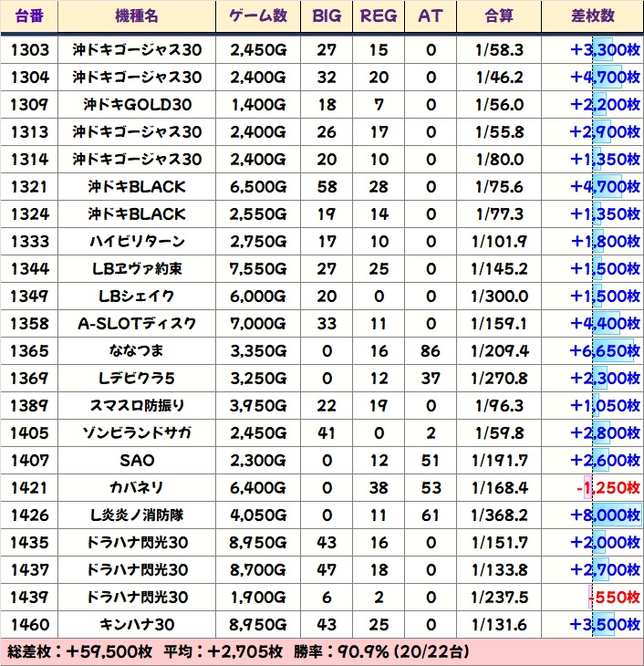
Task: Click the 台番 column header
Action: point(29,16)
